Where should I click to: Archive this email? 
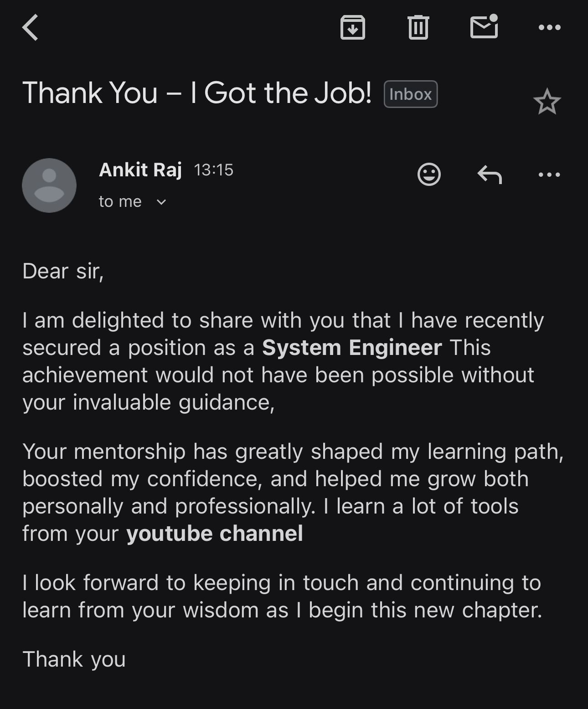(352, 27)
